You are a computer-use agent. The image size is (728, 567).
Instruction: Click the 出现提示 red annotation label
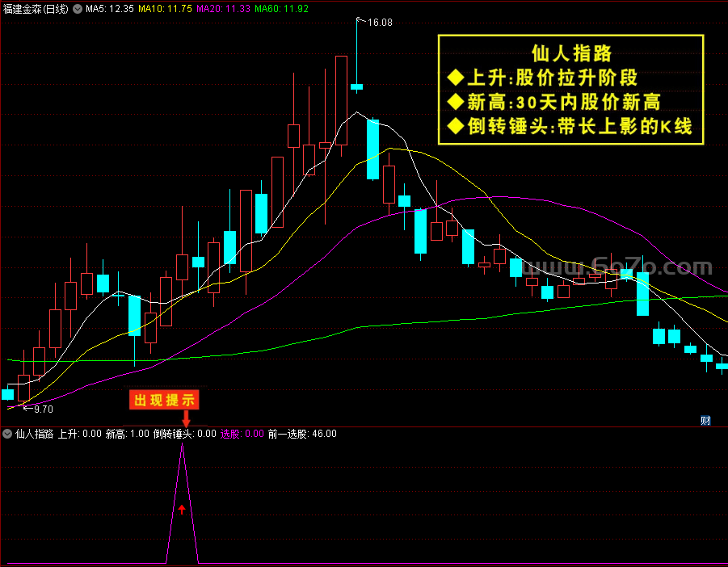click(x=164, y=400)
